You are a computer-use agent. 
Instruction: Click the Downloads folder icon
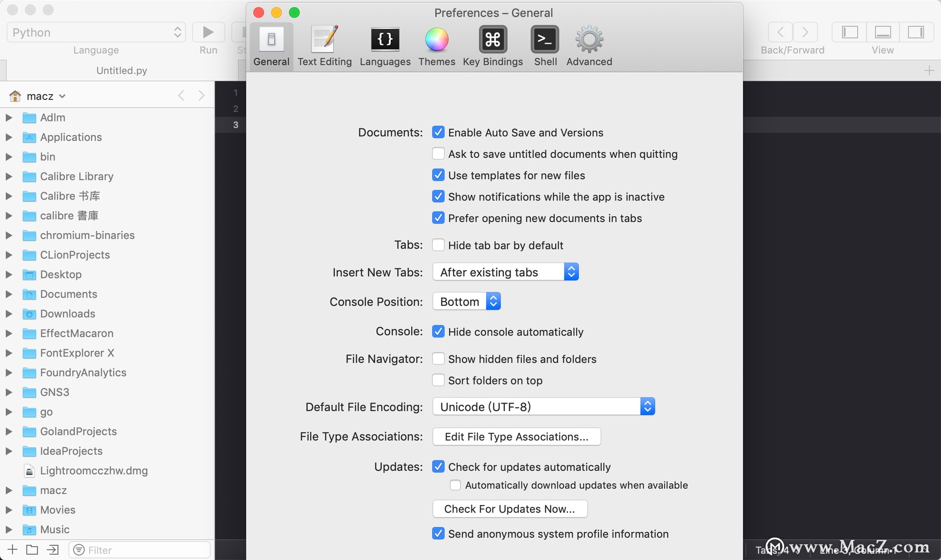(x=29, y=314)
